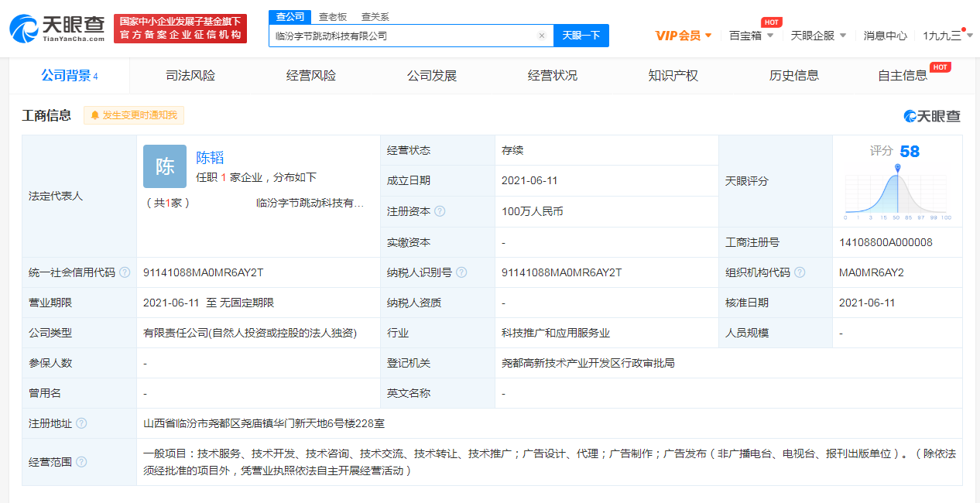
Task: Open legal representative 陈韬 link
Action: point(210,158)
